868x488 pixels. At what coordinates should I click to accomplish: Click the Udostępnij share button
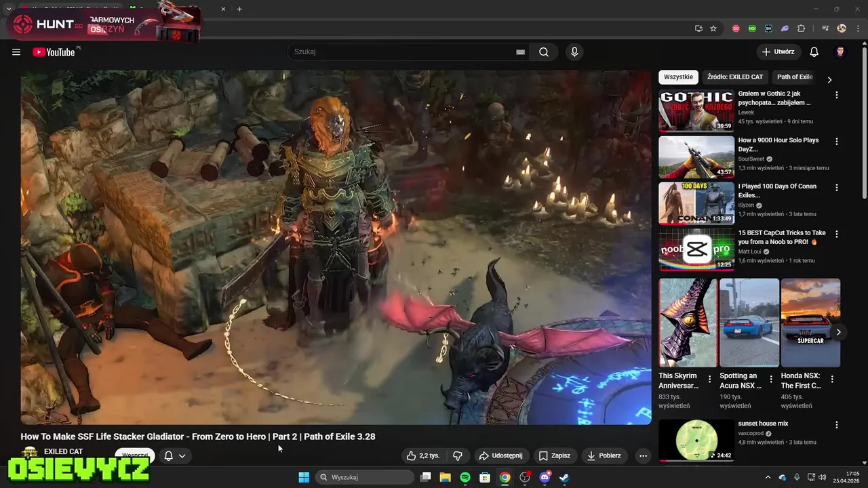pyautogui.click(x=500, y=455)
